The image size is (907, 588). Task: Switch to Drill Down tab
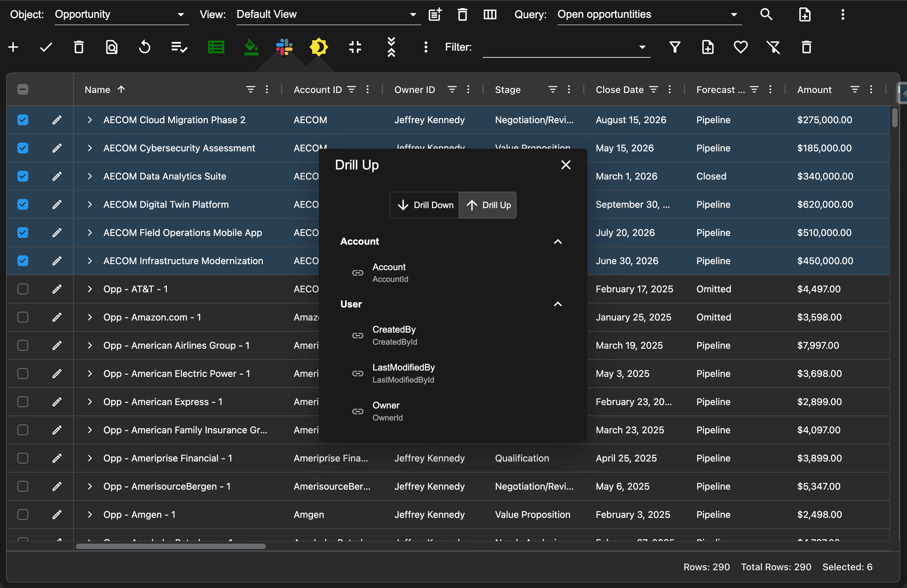pyautogui.click(x=425, y=205)
